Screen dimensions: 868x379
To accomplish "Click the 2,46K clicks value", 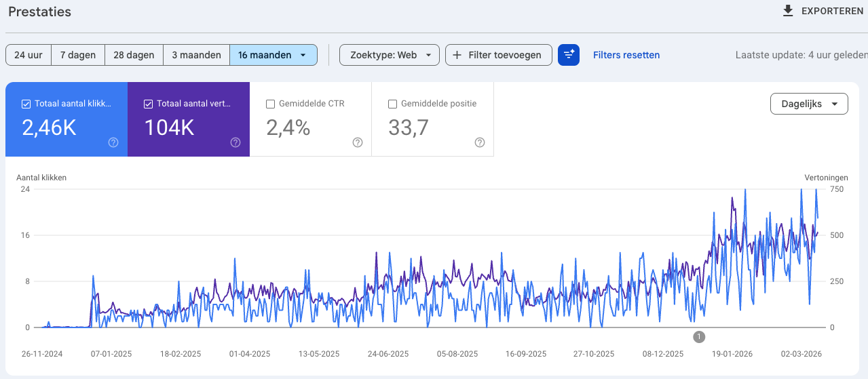I will pos(49,127).
